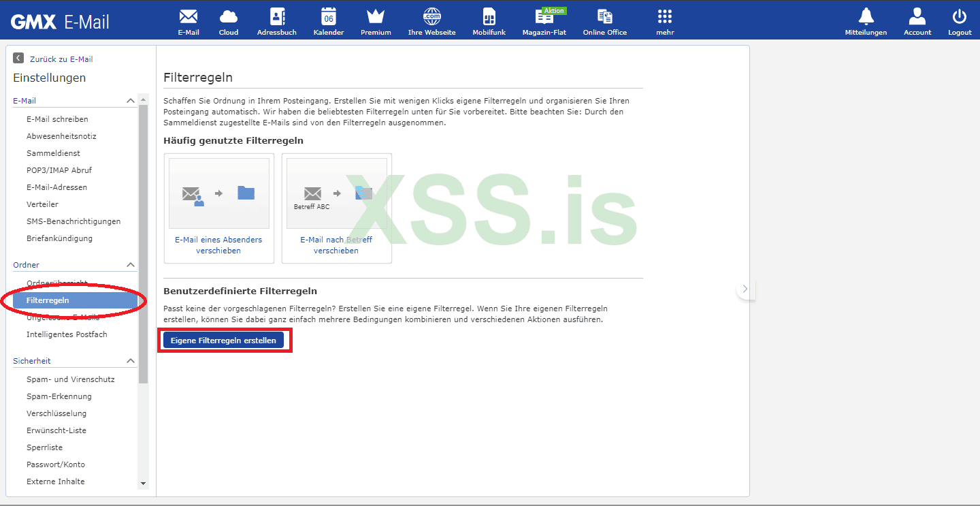Select Briefankündigung in the sidebar

tap(59, 238)
